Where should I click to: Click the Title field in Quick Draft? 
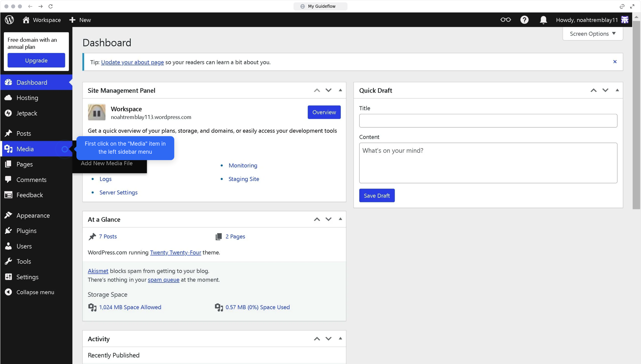tap(488, 121)
